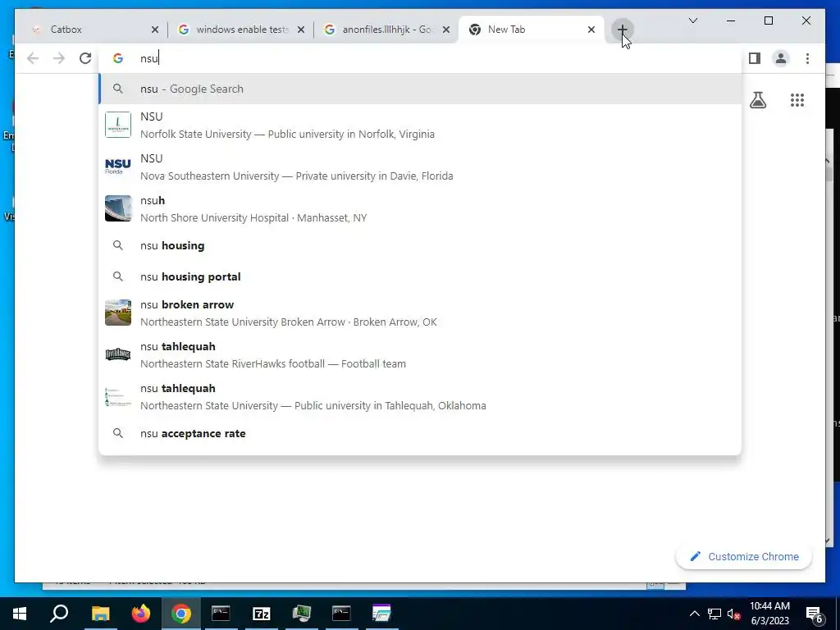
Task: Close the New Tab tab
Action: coord(591,30)
